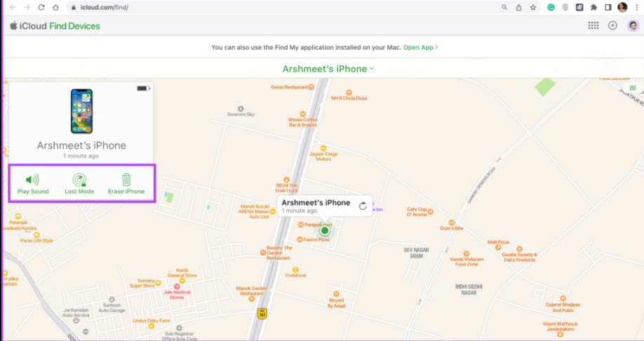Click the RIDHI SIDDHI NAGAR map label
The image size is (644, 341).
click(469, 290)
